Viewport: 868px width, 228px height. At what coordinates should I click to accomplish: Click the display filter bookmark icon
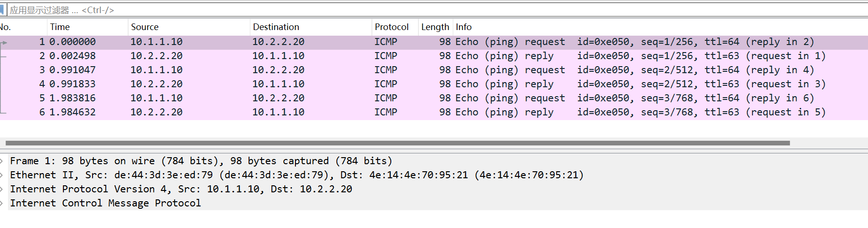[2, 10]
